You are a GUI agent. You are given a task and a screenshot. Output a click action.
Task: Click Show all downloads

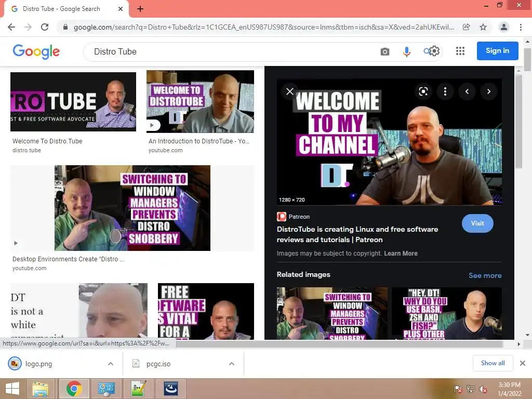pyautogui.click(x=493, y=363)
